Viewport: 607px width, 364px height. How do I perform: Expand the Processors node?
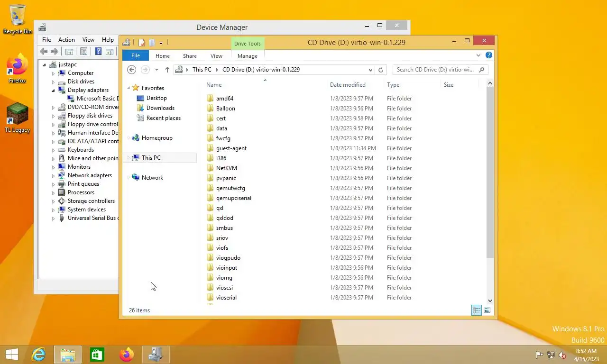(54, 192)
